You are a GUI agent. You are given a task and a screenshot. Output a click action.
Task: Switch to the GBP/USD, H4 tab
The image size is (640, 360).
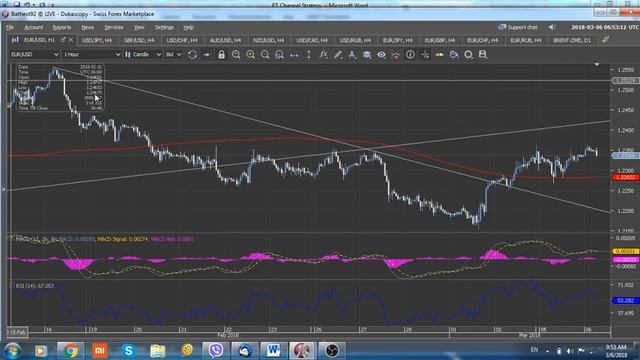[139, 40]
